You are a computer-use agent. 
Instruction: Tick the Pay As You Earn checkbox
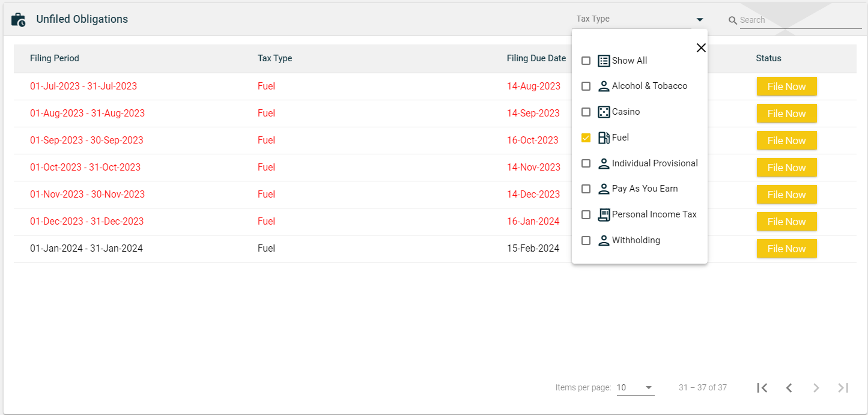tap(586, 189)
